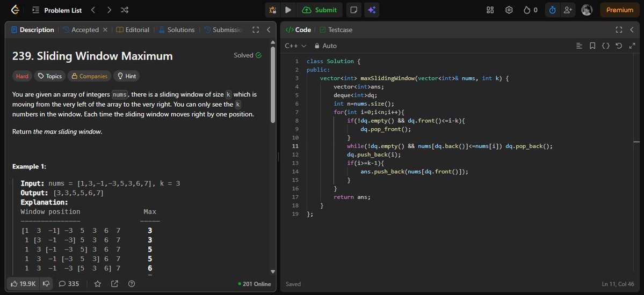Switch to the Description tab
Screen dimensions: 644x295
[33, 30]
